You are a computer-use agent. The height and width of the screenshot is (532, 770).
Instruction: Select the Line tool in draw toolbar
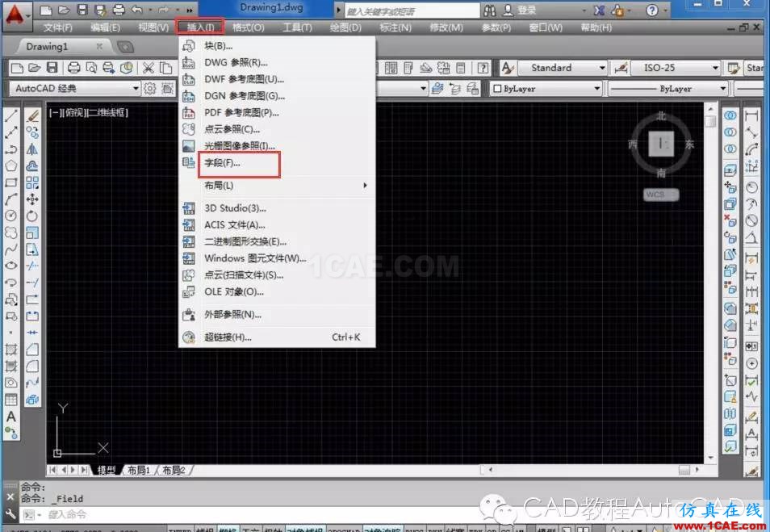pos(10,116)
